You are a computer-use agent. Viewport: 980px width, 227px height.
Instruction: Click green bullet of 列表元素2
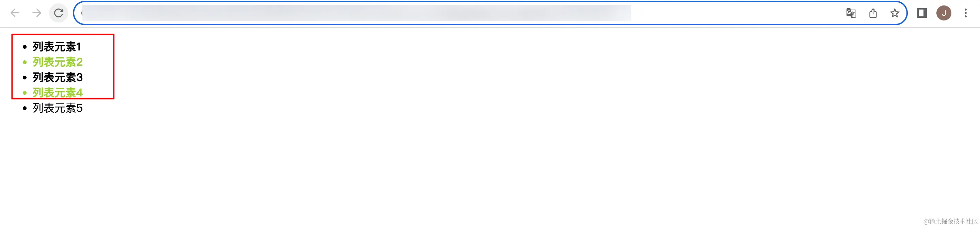25,62
